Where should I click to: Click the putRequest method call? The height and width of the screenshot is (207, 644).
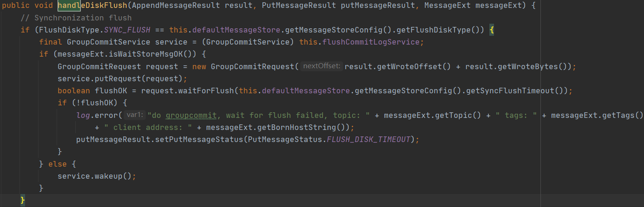tap(111, 78)
